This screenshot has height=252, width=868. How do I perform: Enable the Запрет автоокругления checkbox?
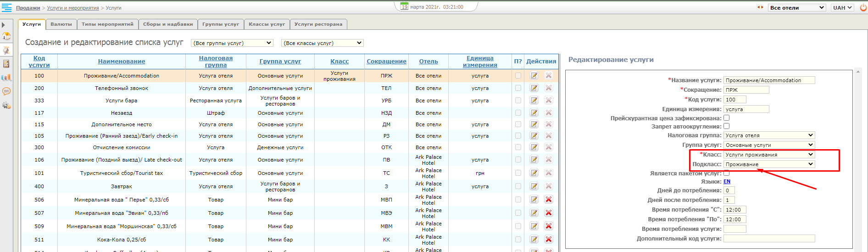726,126
